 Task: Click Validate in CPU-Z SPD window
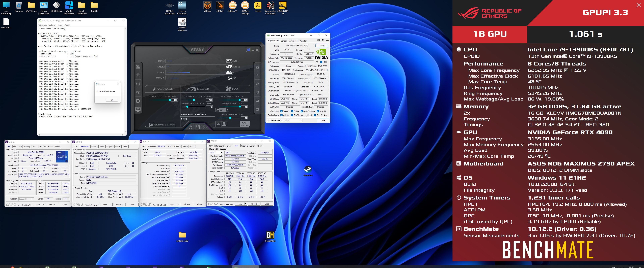(x=254, y=204)
